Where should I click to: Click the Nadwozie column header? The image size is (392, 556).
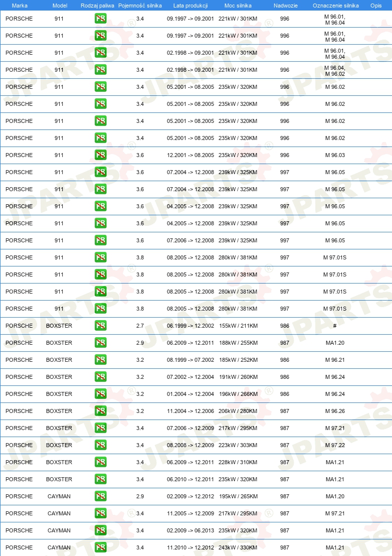click(285, 6)
